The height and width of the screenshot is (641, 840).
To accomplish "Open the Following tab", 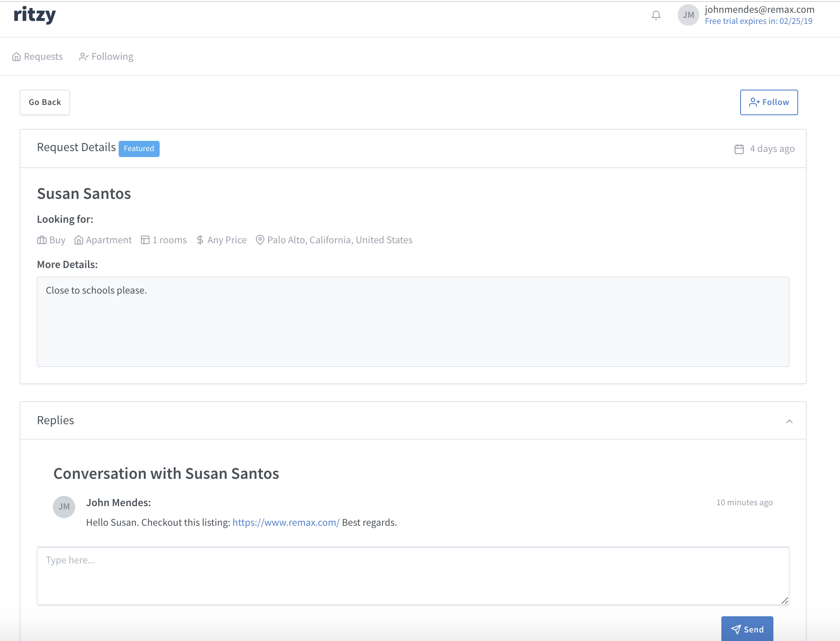I will point(106,57).
